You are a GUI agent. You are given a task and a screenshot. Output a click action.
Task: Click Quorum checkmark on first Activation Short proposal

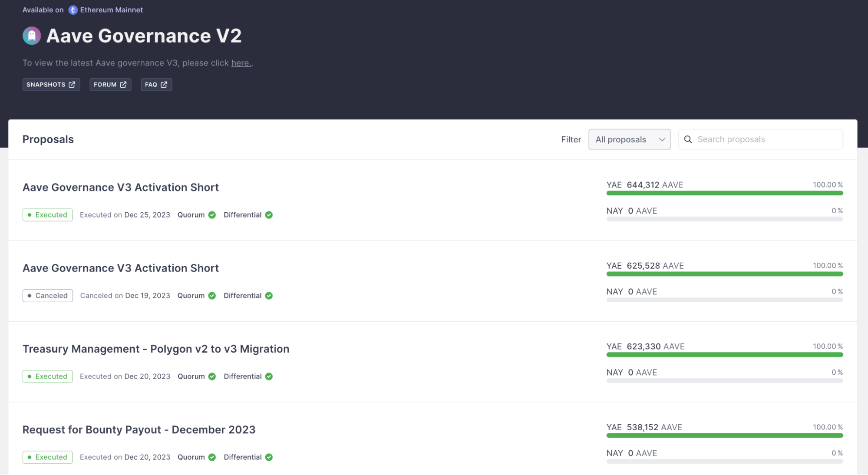212,215
